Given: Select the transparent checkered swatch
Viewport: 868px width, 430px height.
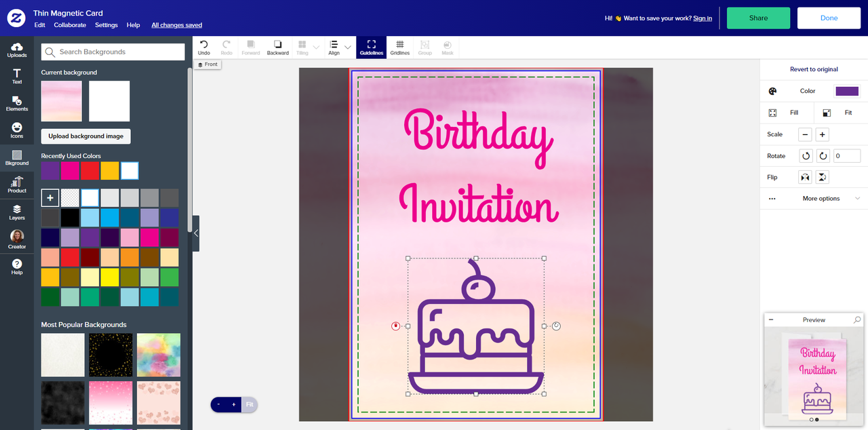Looking at the screenshot, I should [x=70, y=197].
